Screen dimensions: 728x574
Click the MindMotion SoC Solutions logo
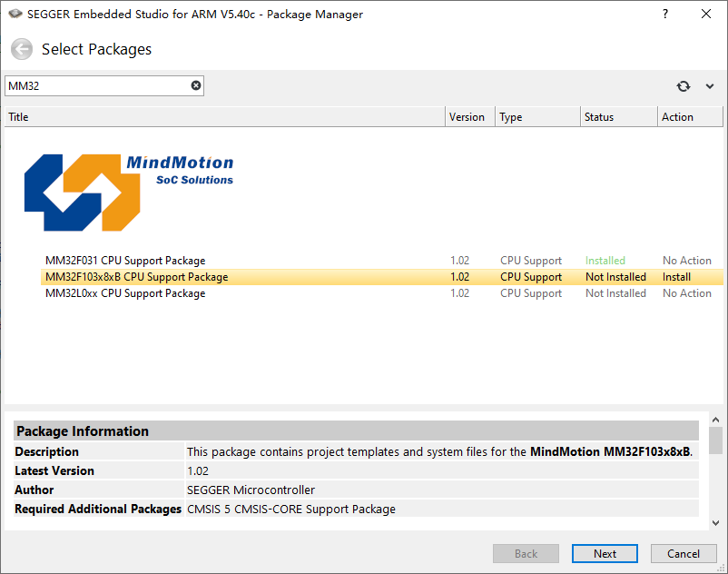tap(129, 193)
